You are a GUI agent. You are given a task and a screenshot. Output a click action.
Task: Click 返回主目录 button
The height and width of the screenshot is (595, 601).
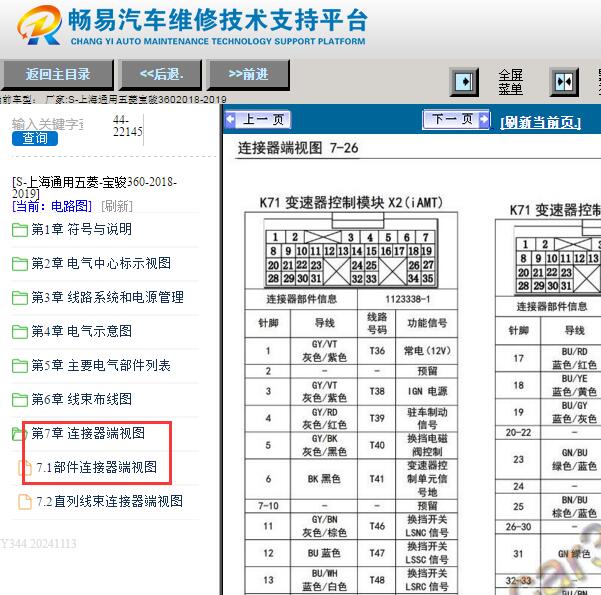tap(57, 74)
